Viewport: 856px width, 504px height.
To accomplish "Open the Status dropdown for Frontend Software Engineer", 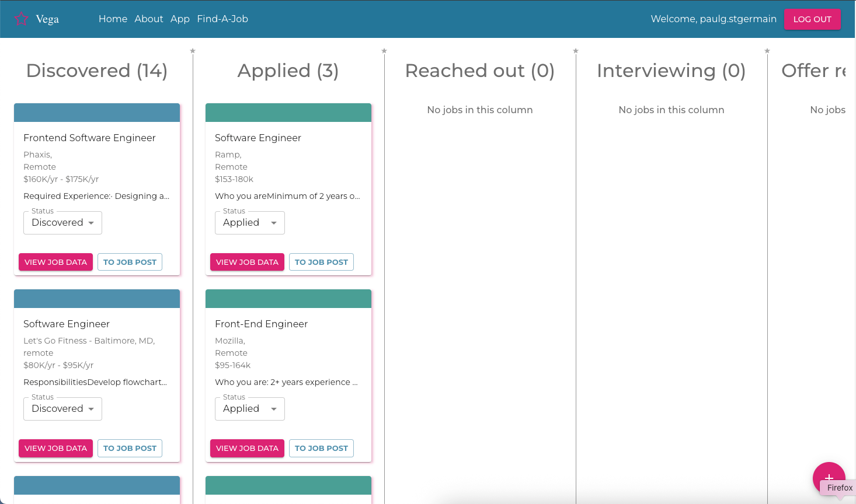I will pyautogui.click(x=62, y=222).
